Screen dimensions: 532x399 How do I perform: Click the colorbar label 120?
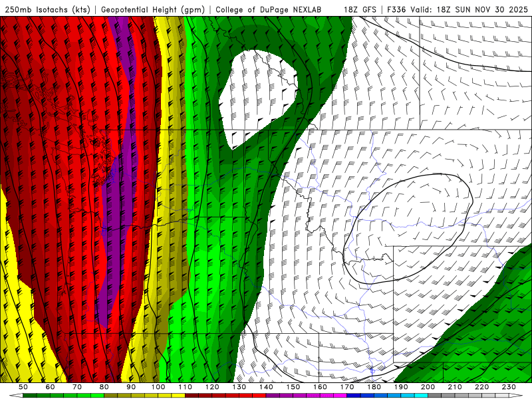coord(212,387)
